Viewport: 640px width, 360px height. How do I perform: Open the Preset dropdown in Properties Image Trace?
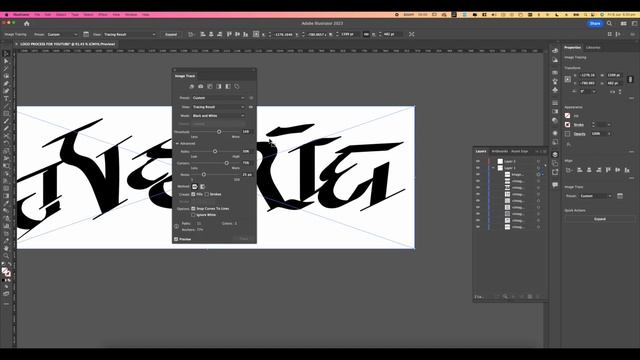pos(597,196)
